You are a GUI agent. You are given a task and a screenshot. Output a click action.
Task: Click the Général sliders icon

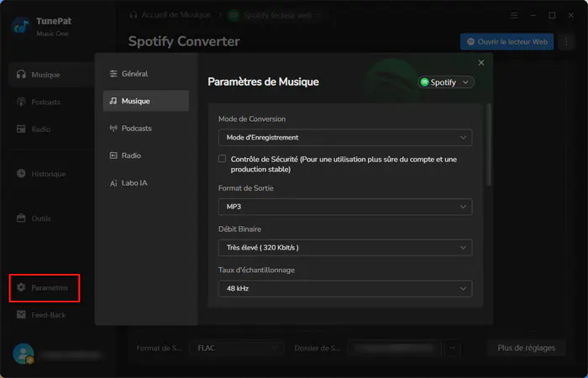click(113, 74)
